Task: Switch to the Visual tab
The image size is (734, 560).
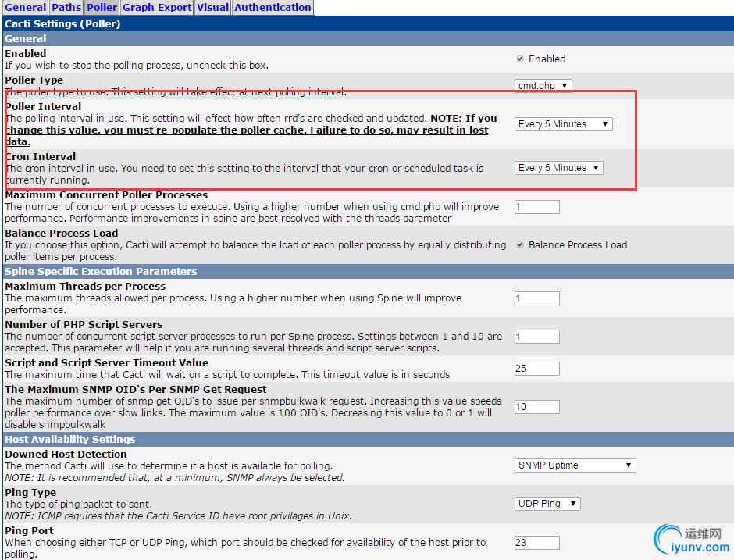Action: coord(212,8)
